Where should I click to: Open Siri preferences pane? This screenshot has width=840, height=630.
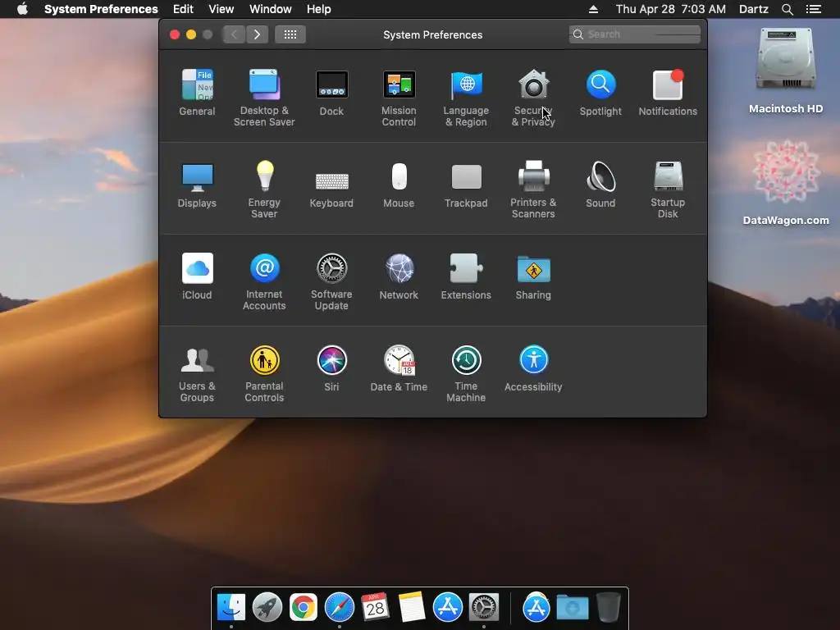pos(331,368)
